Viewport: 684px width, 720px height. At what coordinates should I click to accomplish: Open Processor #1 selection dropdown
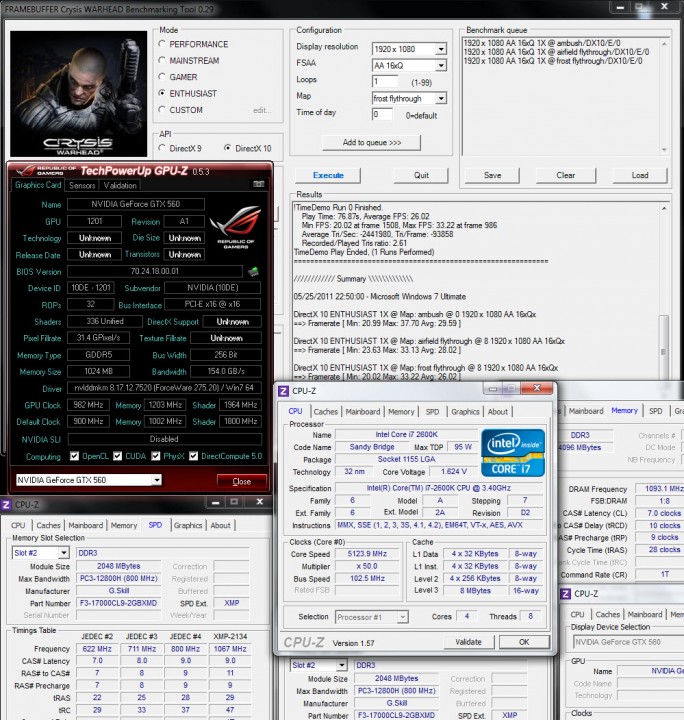click(x=403, y=617)
